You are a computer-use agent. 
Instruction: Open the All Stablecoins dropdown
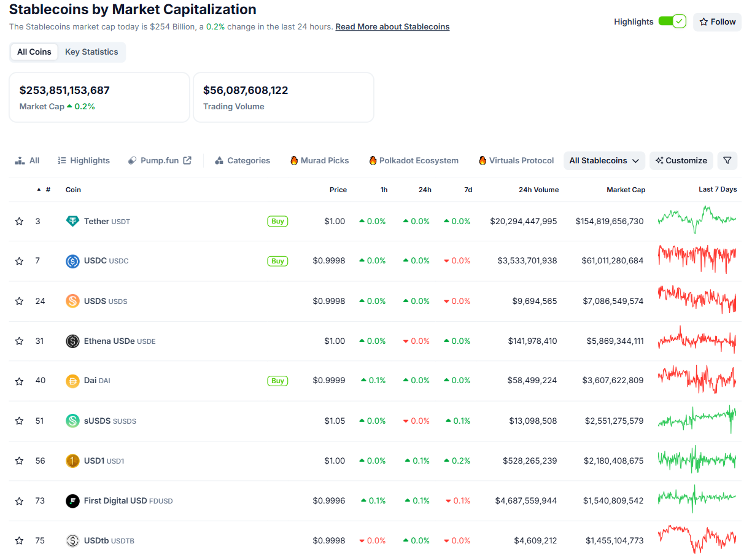(x=604, y=160)
